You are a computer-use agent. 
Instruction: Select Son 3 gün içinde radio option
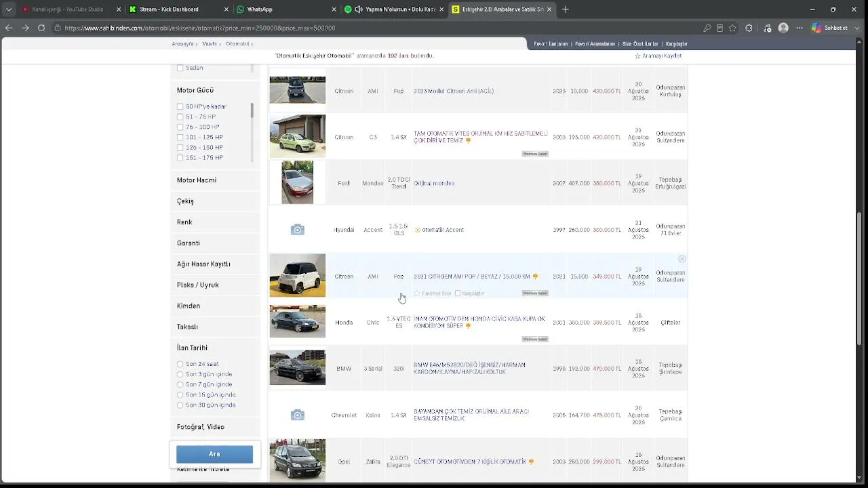pyautogui.click(x=180, y=374)
